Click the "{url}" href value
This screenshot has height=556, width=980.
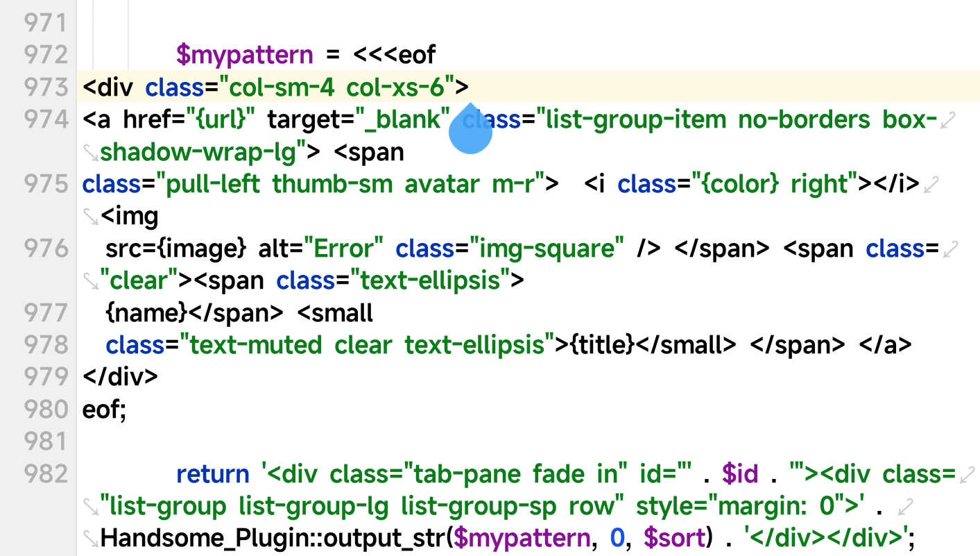pyautogui.click(x=221, y=120)
